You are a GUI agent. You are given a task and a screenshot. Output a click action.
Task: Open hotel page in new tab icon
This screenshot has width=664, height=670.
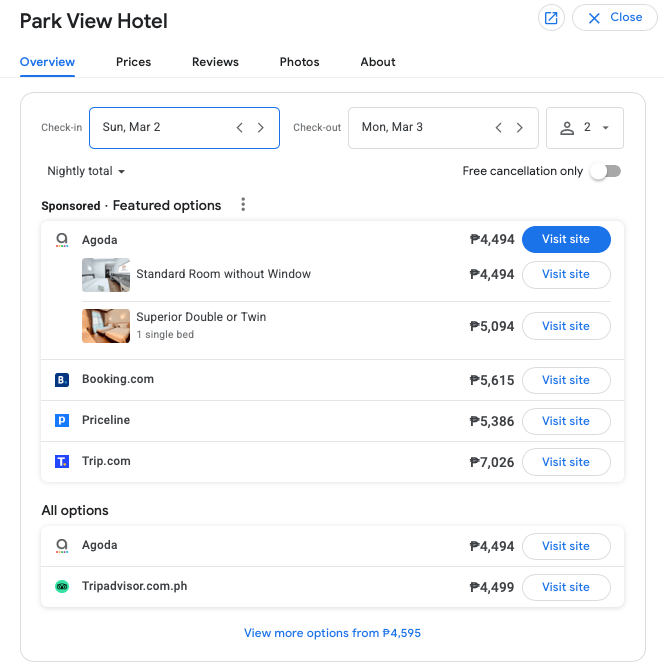[551, 18]
